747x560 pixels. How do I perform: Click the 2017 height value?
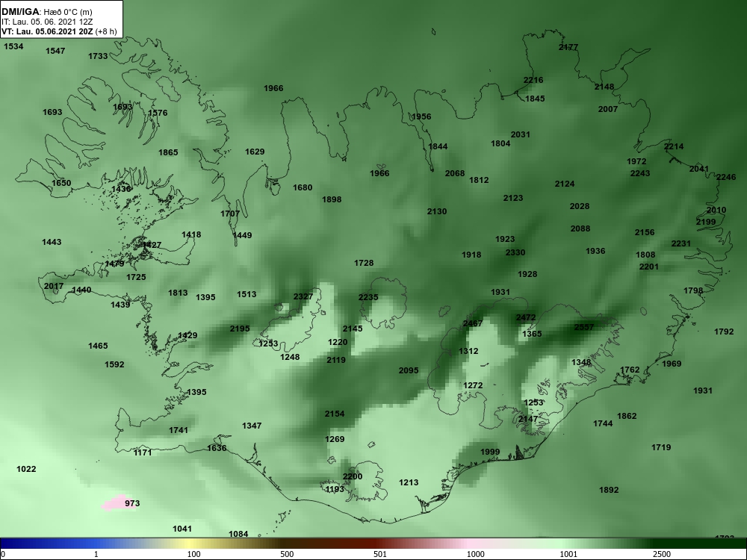tap(54, 286)
